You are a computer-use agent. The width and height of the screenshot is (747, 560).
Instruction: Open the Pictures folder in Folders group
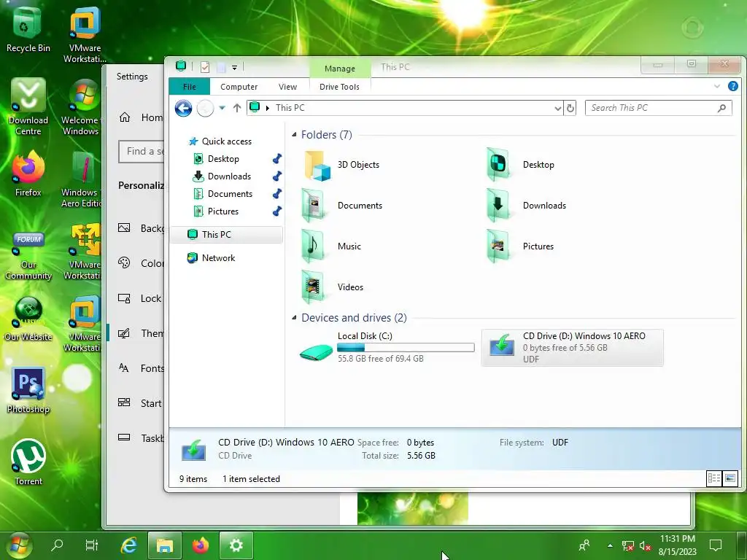click(x=519, y=246)
